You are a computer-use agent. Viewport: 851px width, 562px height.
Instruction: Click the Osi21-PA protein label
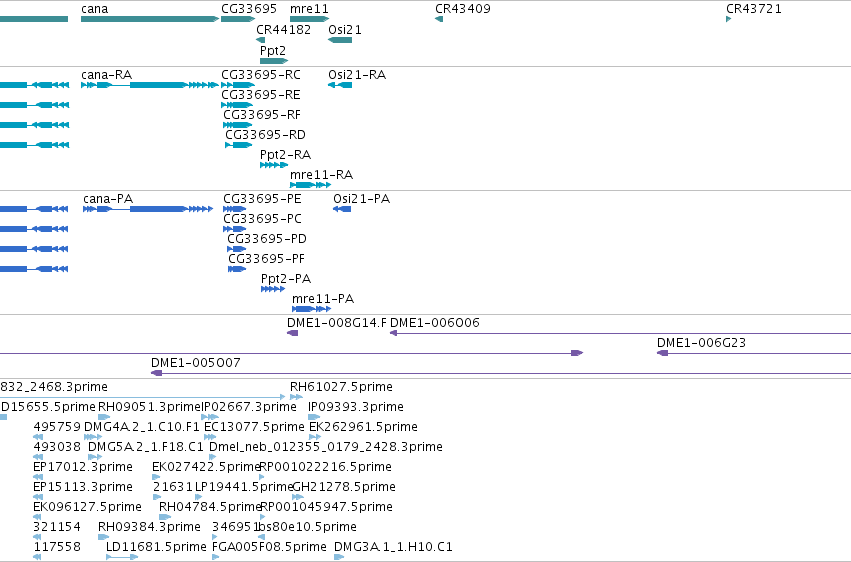click(361, 199)
